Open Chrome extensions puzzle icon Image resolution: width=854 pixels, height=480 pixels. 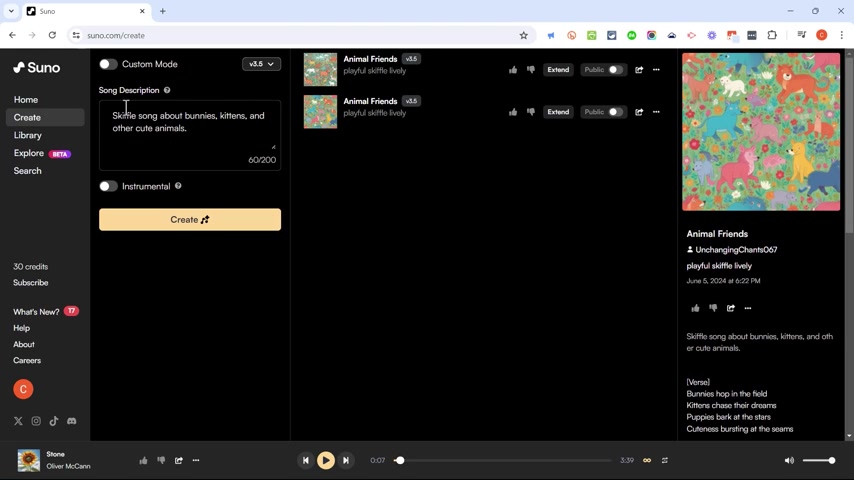[x=772, y=35]
